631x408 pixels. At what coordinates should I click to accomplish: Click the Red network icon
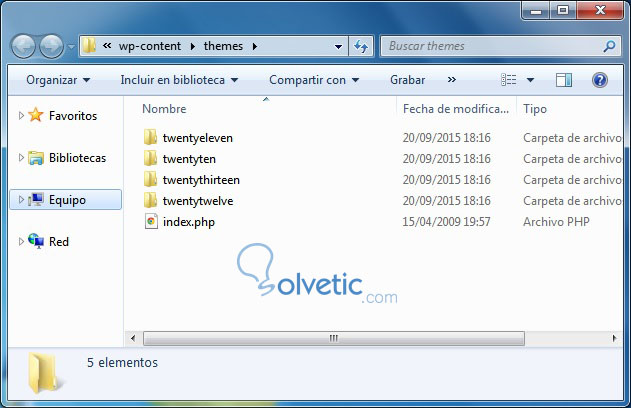pyautogui.click(x=36, y=241)
